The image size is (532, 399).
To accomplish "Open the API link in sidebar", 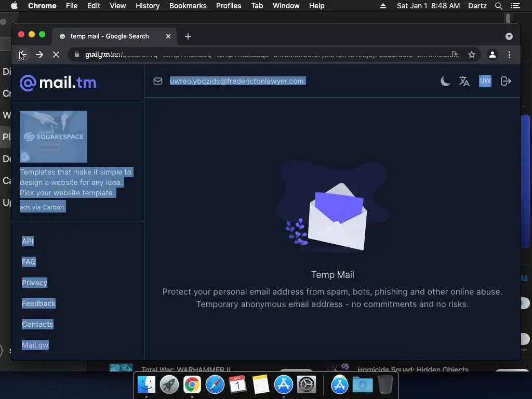I will click(x=28, y=241).
